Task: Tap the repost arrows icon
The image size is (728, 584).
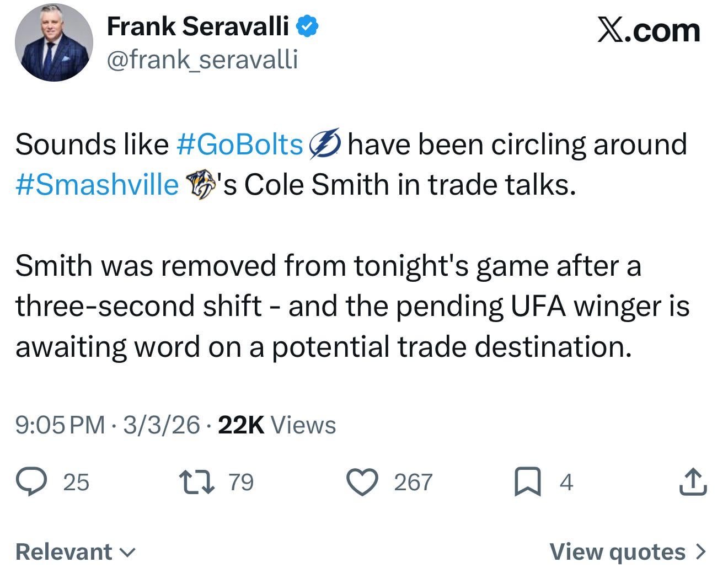Action: [197, 481]
